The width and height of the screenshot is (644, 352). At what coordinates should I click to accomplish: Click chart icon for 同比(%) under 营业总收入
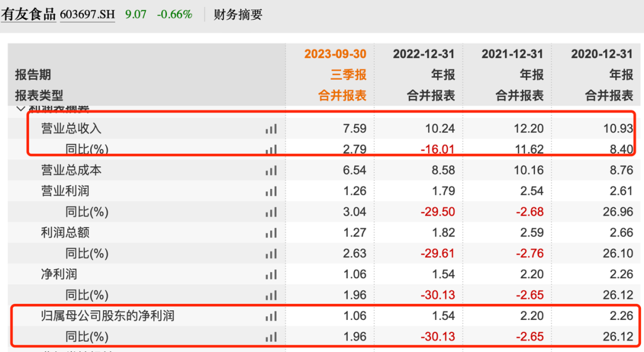271,149
